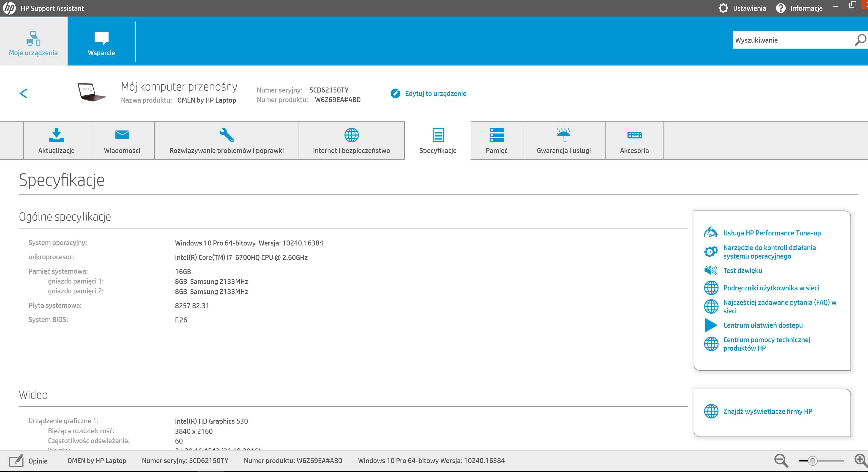868x472 pixels.
Task: Click resolution value 3840 x 2160
Action: [x=194, y=431]
